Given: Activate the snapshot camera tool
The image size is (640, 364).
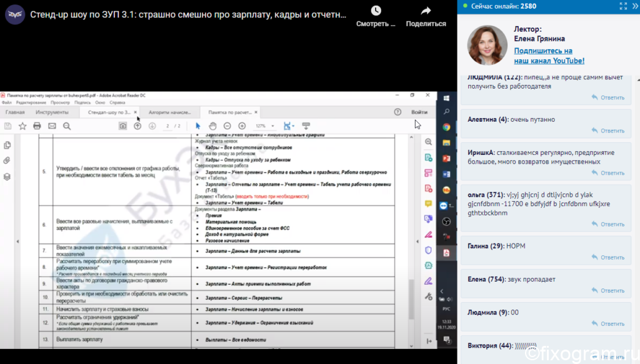Looking at the screenshot, I should 123,126.
